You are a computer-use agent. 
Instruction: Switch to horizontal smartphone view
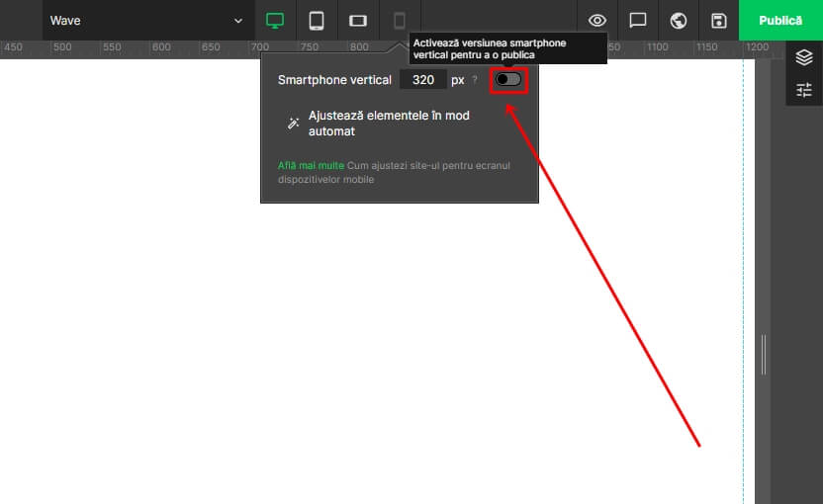358,21
